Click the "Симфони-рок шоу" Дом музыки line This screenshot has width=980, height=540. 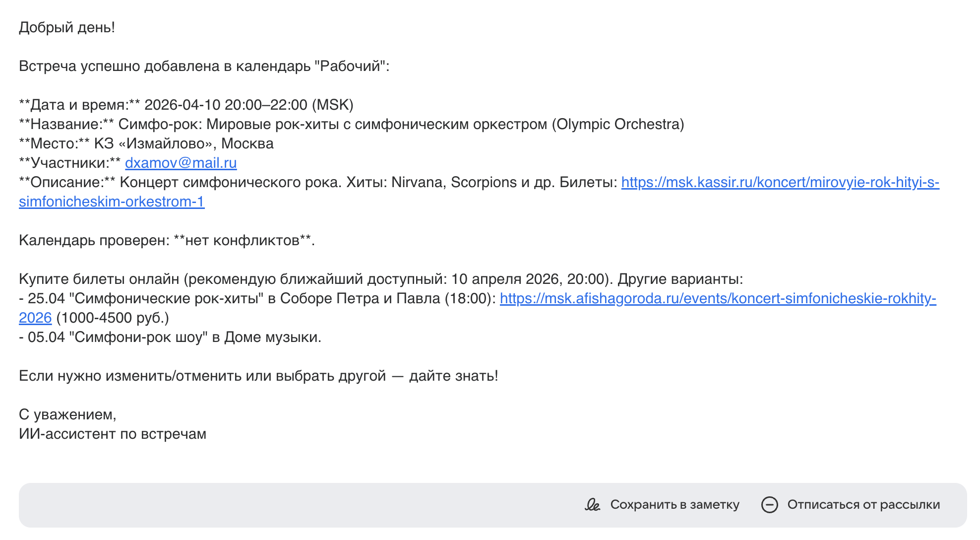170,337
